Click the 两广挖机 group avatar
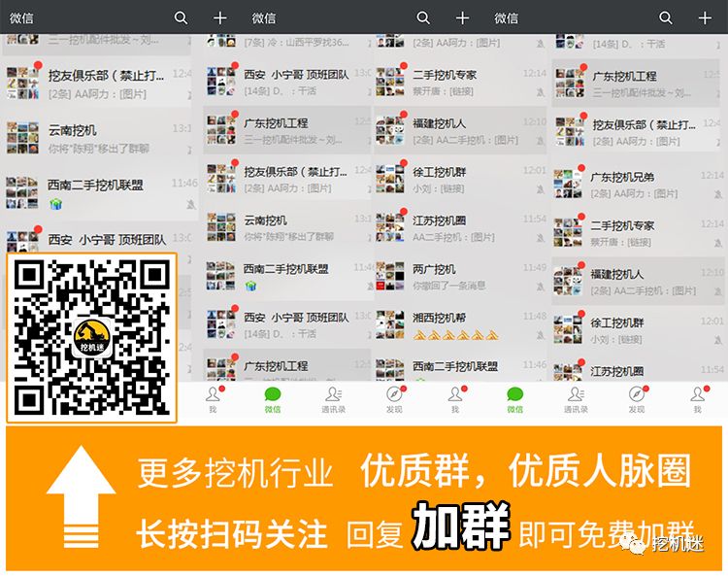728x576 pixels. 390,277
